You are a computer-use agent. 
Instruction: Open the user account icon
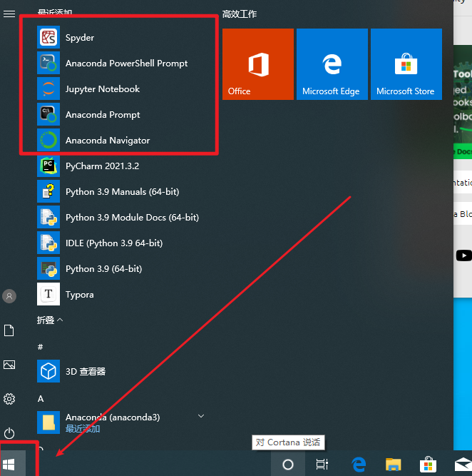coord(9,296)
